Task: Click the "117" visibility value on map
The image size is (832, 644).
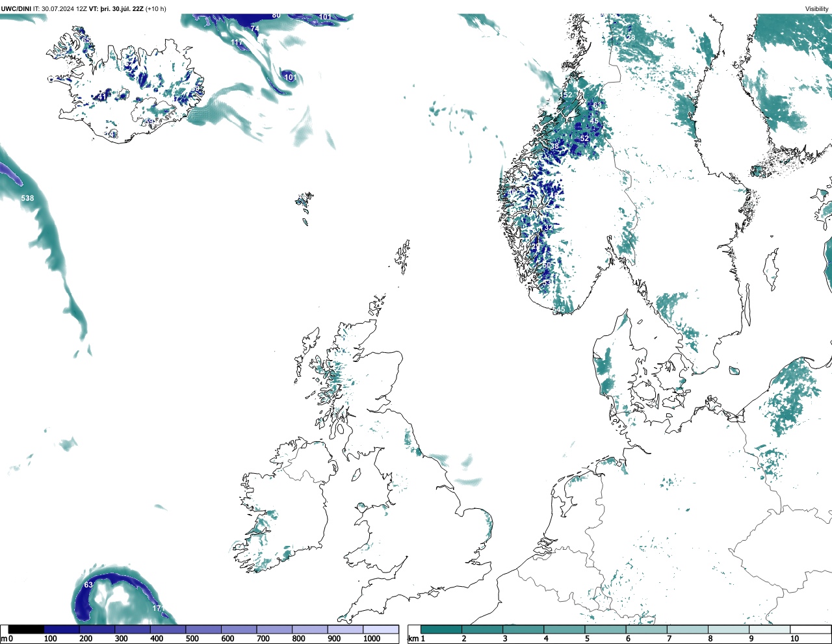Action: click(237, 43)
